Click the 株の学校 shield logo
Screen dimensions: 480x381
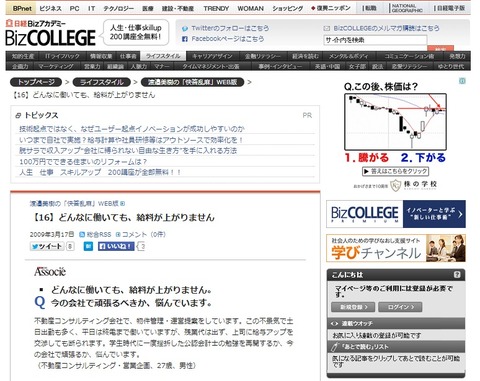tap(395, 185)
